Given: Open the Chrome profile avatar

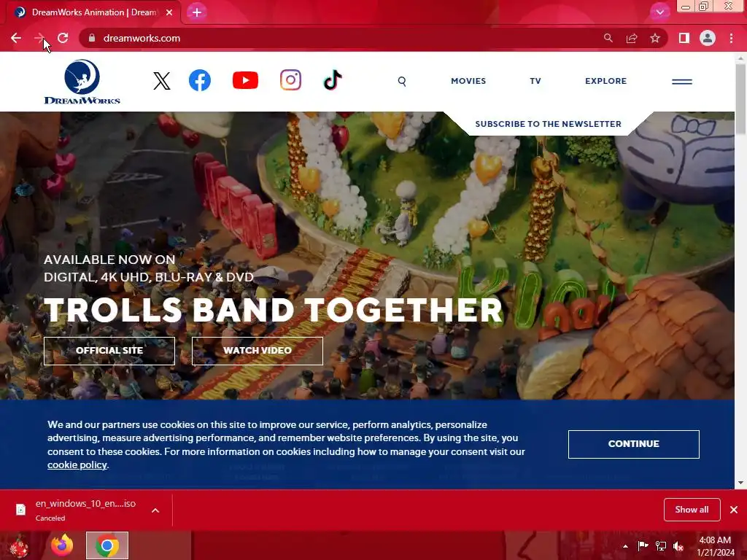Looking at the screenshot, I should (708, 38).
